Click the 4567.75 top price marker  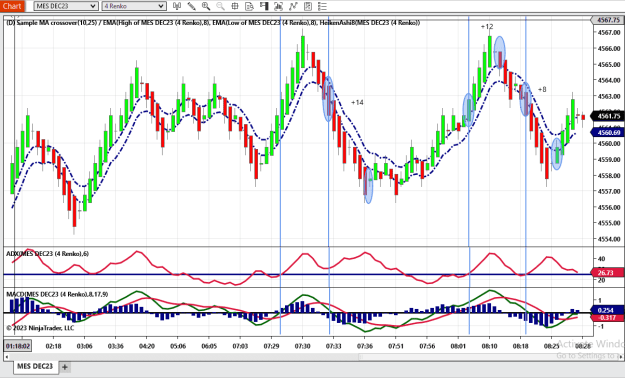click(607, 20)
